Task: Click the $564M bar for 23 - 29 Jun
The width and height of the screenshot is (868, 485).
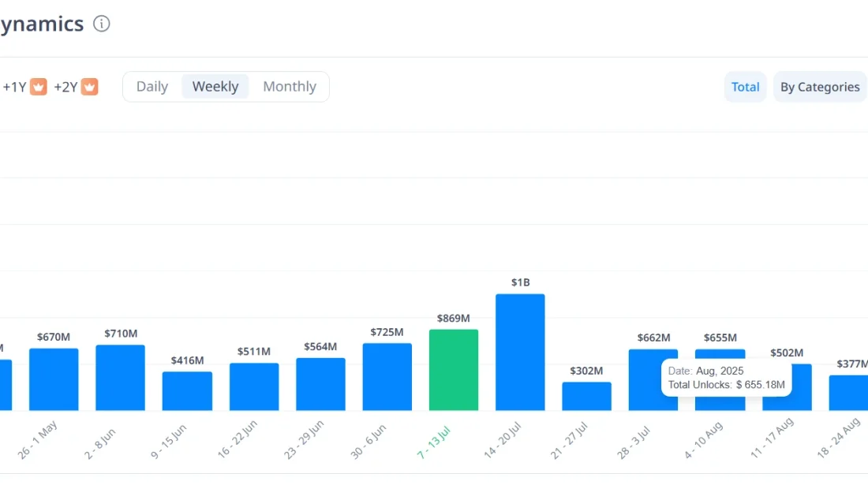Action: coord(320,384)
